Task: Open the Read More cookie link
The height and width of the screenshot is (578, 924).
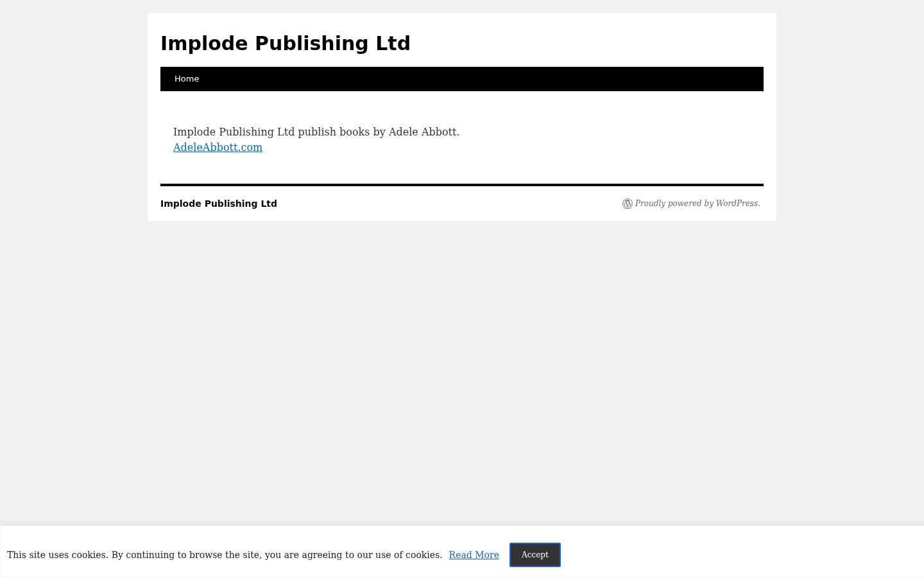Action: pos(474,555)
